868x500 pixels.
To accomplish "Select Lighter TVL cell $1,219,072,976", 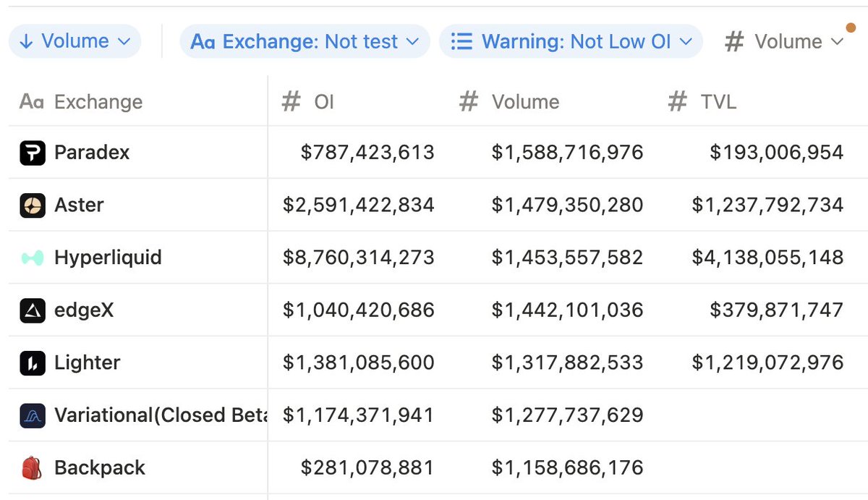I will [x=767, y=363].
